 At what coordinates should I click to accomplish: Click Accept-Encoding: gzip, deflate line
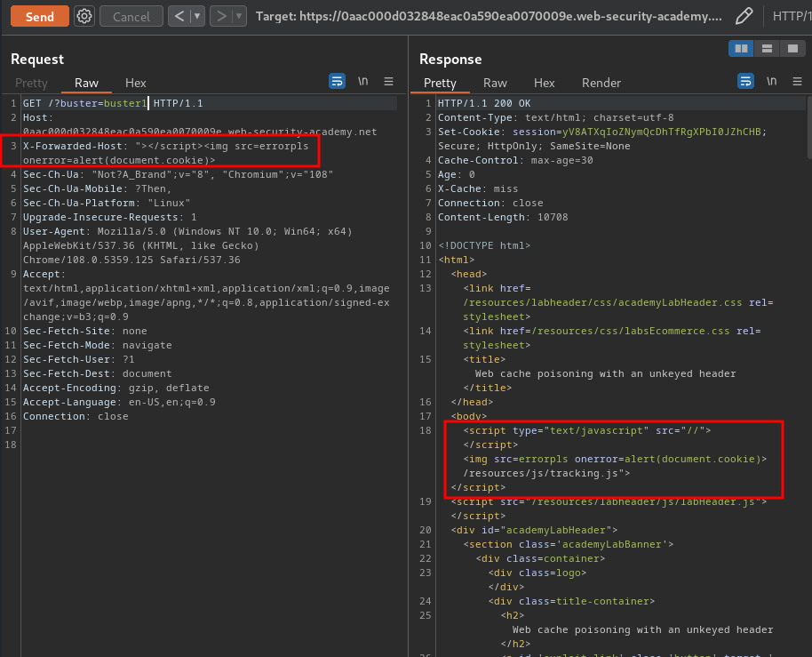pos(116,388)
